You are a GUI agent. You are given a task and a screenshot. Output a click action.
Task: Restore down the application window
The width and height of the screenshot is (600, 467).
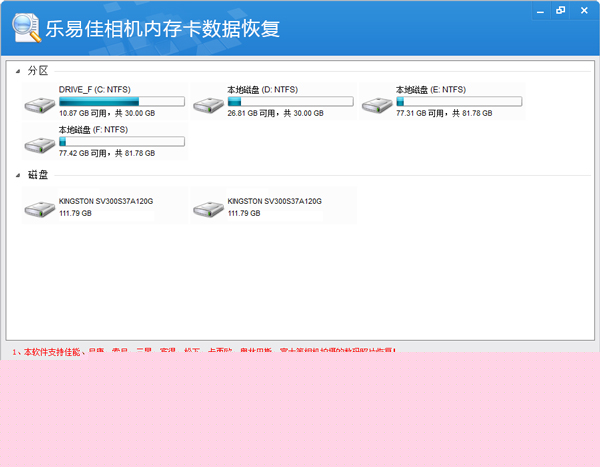[559, 10]
